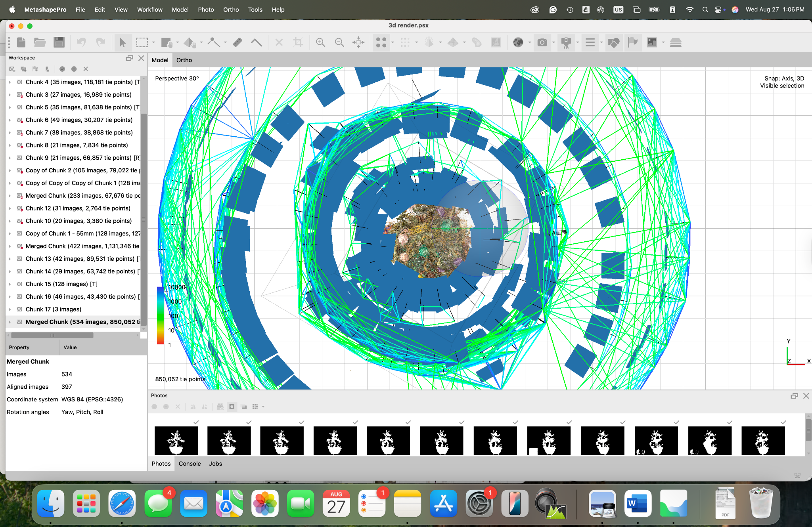
Task: Click the globe basemap icon
Action: tap(518, 42)
